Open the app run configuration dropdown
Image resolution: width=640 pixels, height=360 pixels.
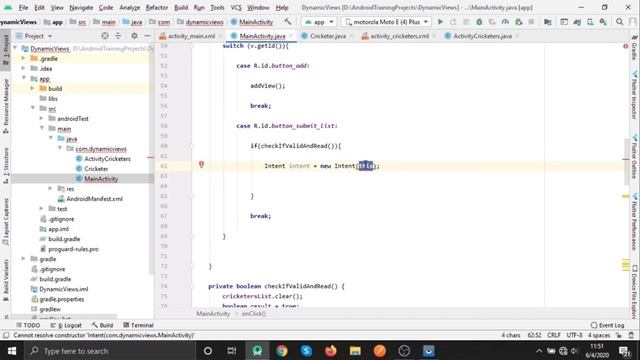pos(319,22)
